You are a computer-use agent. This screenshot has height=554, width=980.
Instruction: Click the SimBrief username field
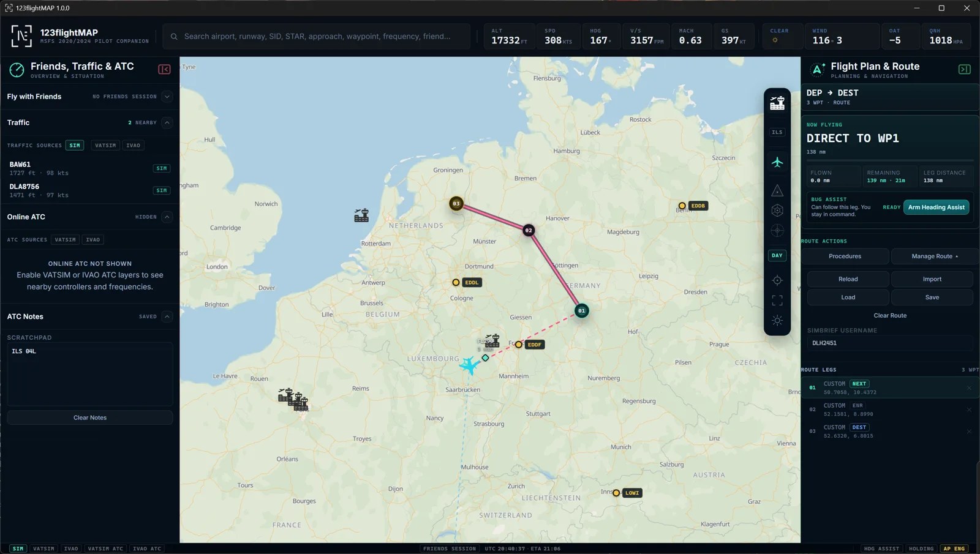(x=890, y=343)
